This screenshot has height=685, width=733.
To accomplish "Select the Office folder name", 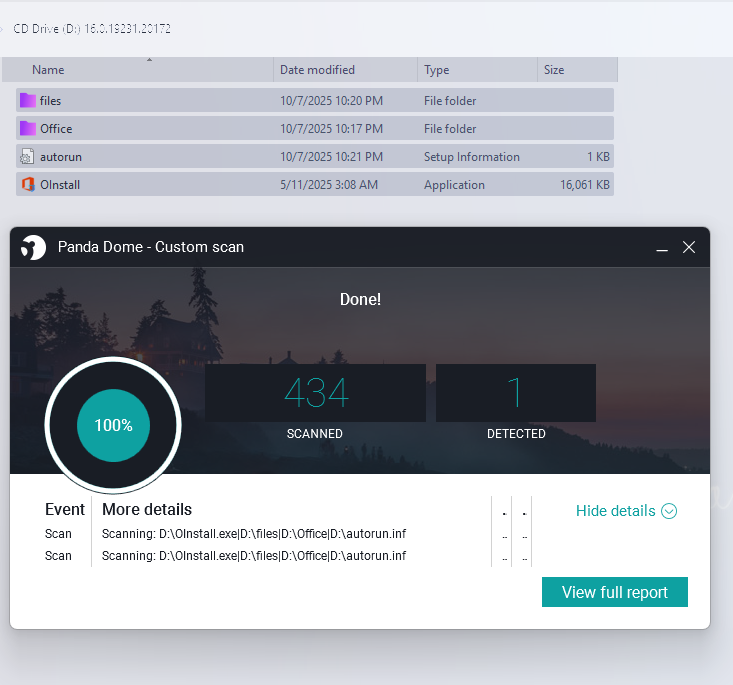I will [x=56, y=129].
